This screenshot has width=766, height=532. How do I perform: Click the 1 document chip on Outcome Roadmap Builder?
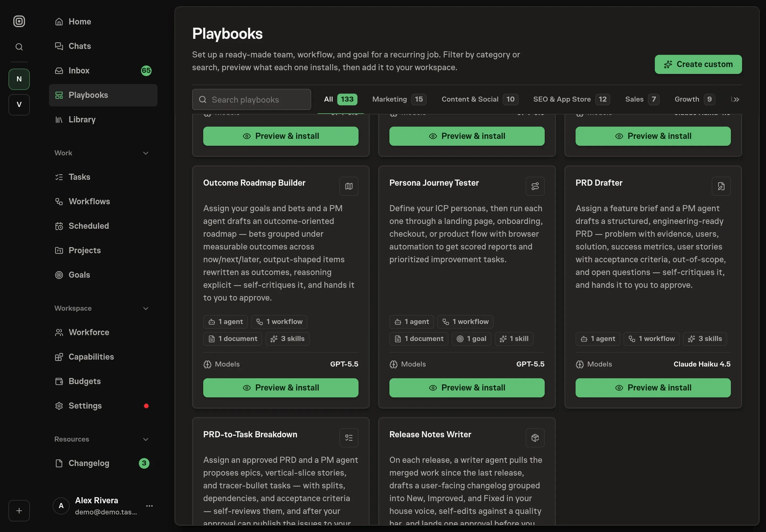233,339
